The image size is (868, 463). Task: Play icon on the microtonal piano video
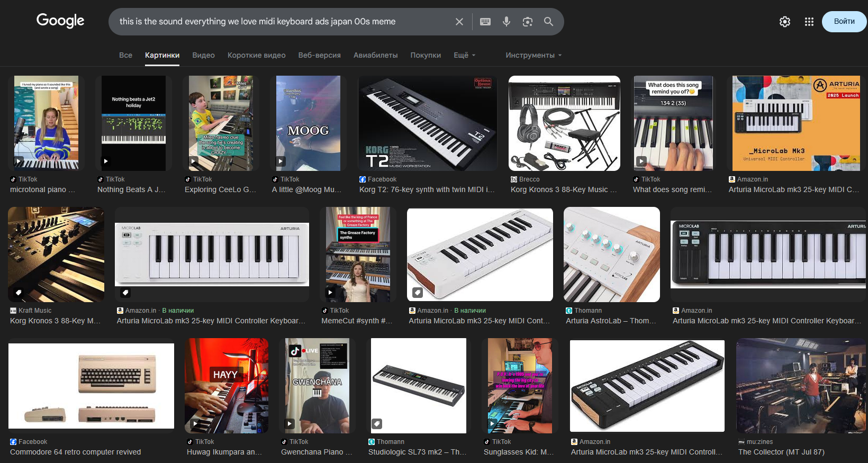click(x=19, y=161)
